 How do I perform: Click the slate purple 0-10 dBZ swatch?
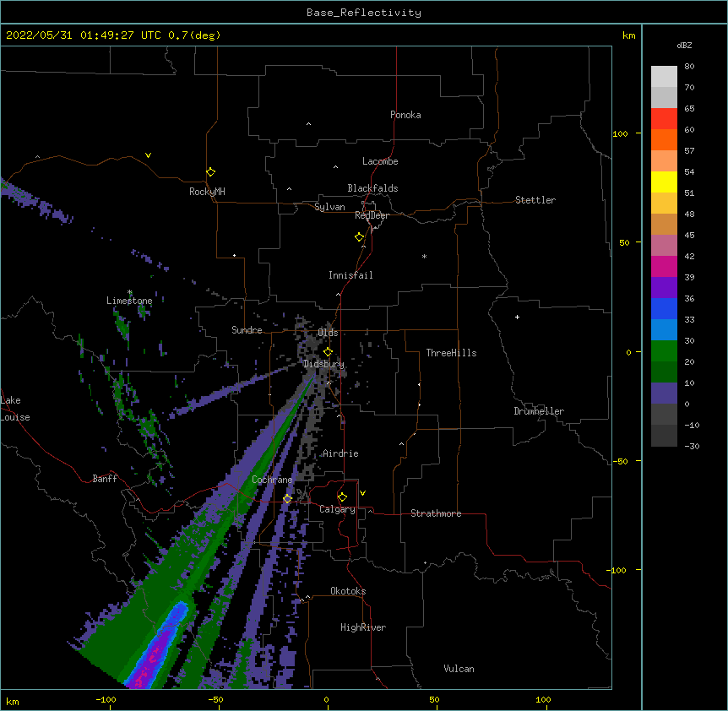pyautogui.click(x=664, y=393)
